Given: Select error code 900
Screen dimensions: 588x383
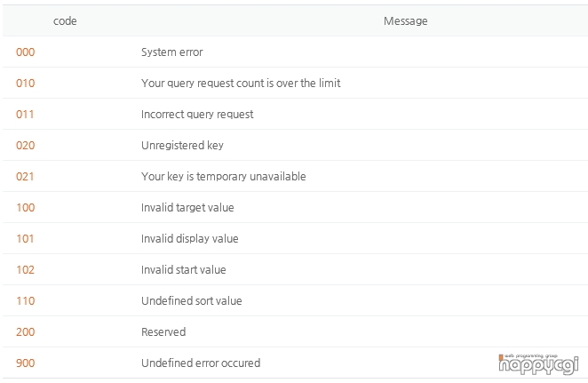Looking at the screenshot, I should (26, 363).
